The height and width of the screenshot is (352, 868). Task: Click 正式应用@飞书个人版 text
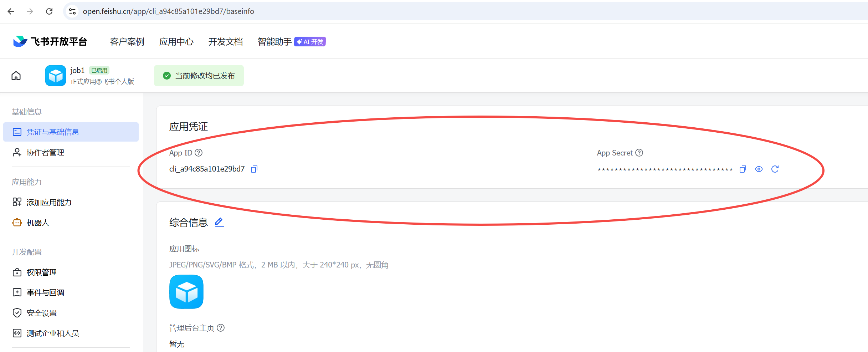tap(102, 82)
